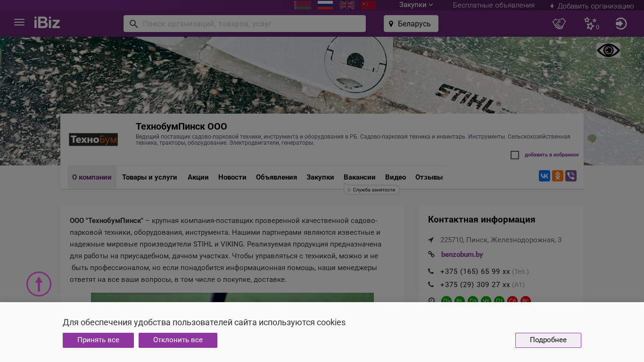Click the Отклонить все button
Viewport: 644px width, 362px height.
[178, 340]
